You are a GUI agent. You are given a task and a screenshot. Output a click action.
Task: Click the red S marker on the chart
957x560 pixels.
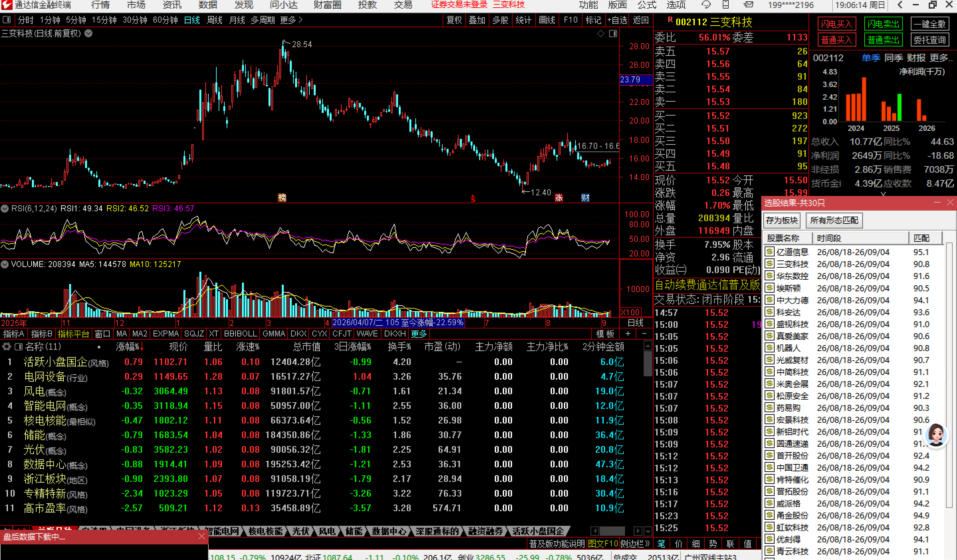coord(473,198)
